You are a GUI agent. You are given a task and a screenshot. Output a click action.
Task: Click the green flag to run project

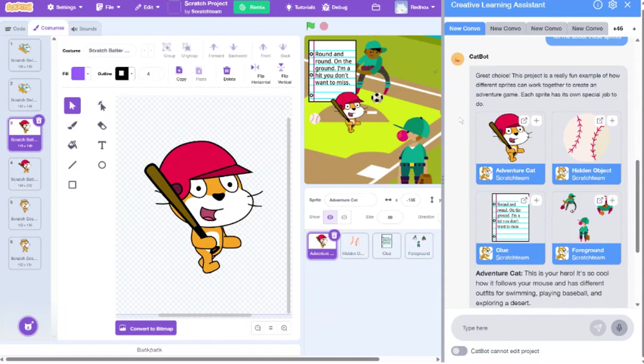[311, 27]
